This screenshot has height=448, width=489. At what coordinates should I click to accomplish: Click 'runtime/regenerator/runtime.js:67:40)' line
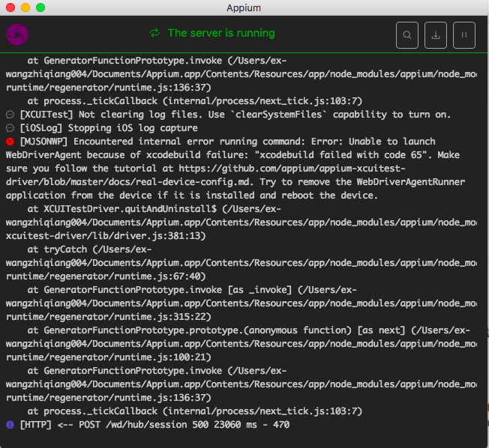point(106,276)
